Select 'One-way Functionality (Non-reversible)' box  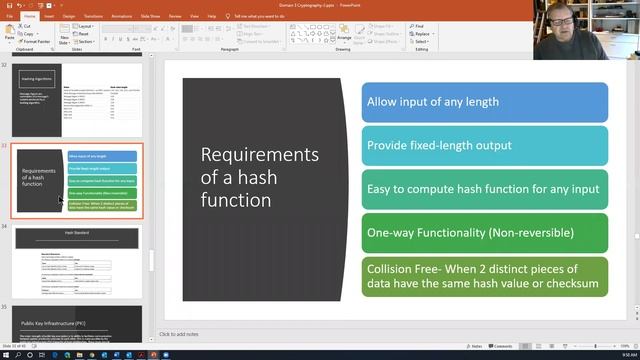(x=485, y=233)
